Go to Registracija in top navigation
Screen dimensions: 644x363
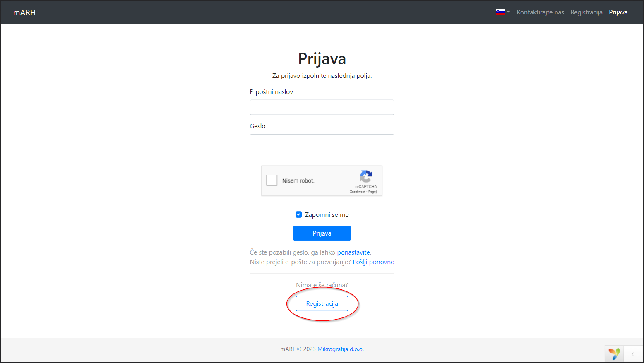pyautogui.click(x=586, y=12)
